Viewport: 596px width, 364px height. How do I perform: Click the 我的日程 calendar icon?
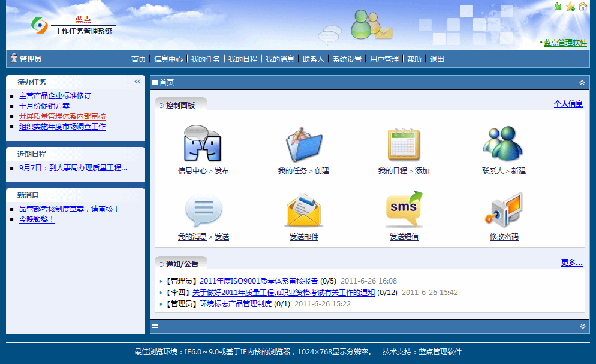pyautogui.click(x=404, y=144)
